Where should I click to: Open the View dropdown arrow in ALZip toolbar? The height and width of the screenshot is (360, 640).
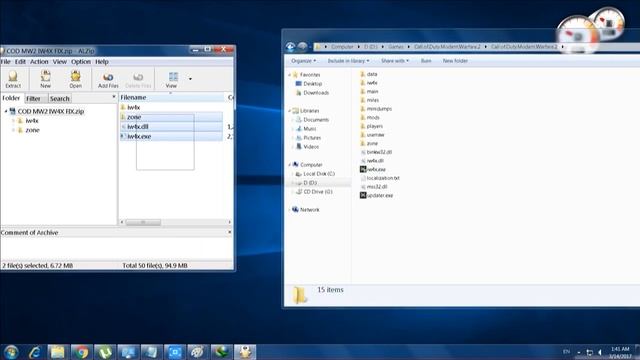[190, 79]
